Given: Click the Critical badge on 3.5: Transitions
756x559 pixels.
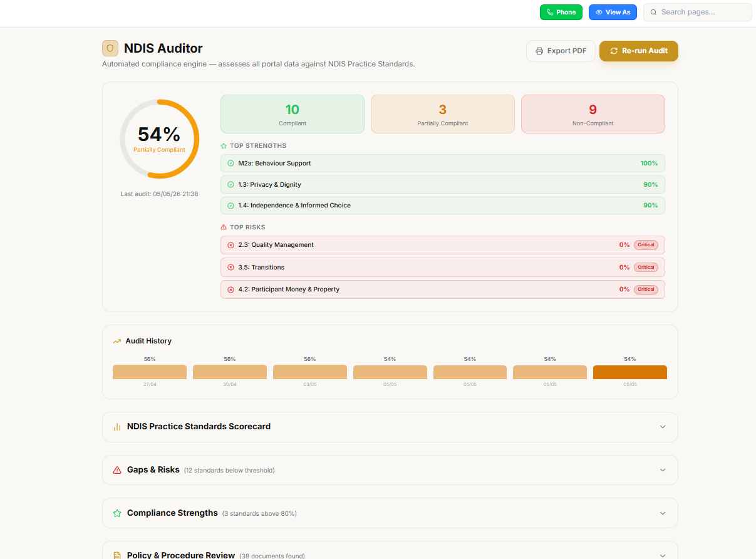Looking at the screenshot, I should 646,268.
